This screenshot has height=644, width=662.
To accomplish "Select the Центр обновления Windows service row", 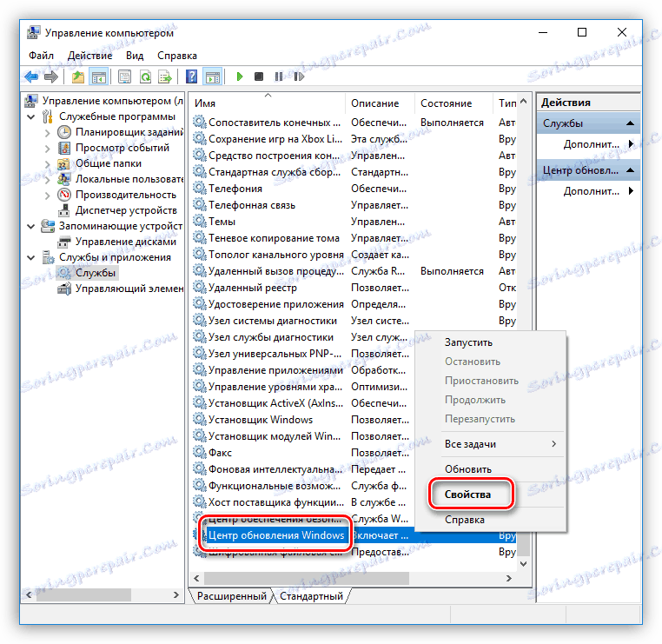I will pyautogui.click(x=354, y=535).
